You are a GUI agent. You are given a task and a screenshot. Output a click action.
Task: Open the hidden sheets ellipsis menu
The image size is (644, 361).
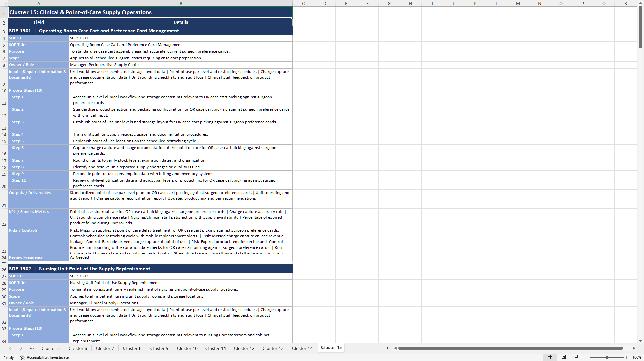32,348
